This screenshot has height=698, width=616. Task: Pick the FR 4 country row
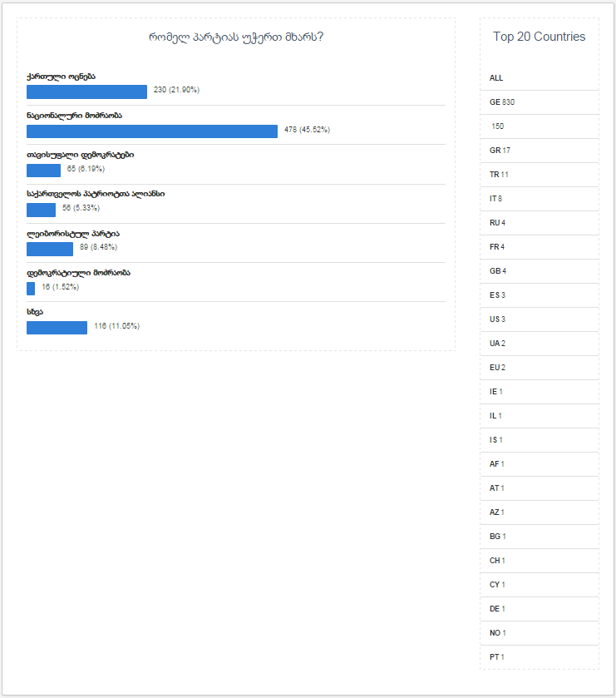[x=497, y=247]
